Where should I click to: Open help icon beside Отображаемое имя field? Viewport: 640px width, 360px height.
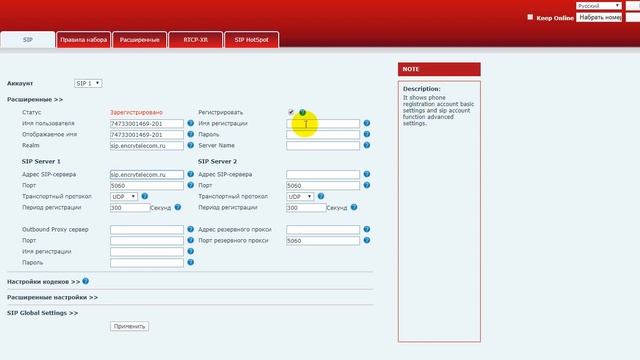191,134
